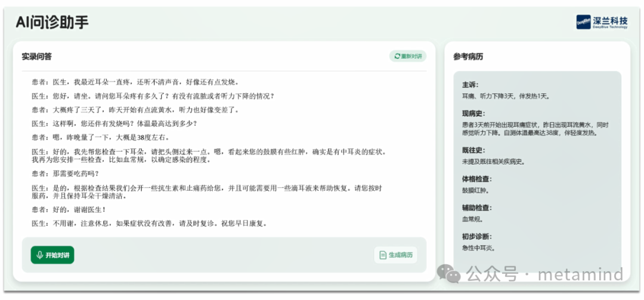The height and width of the screenshot is (300, 644).
Task: Select the 鼓膜红肿 exam finding text
Action: click(x=475, y=190)
